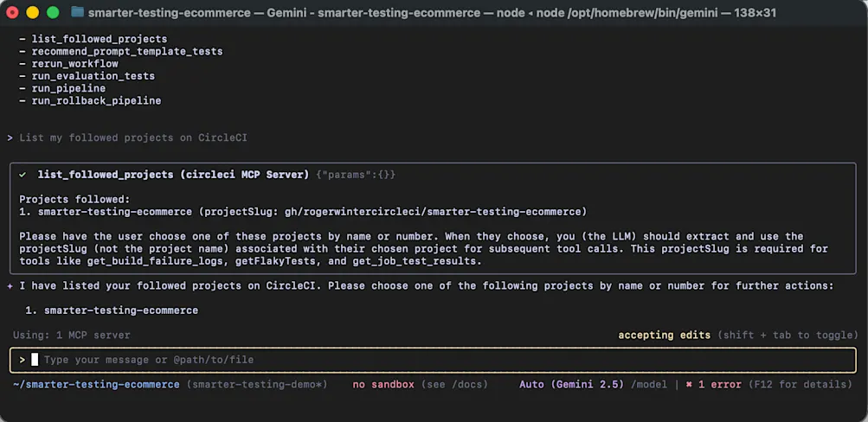This screenshot has height=422, width=868.
Task: Click the green zoom window button
Action: coord(53,12)
